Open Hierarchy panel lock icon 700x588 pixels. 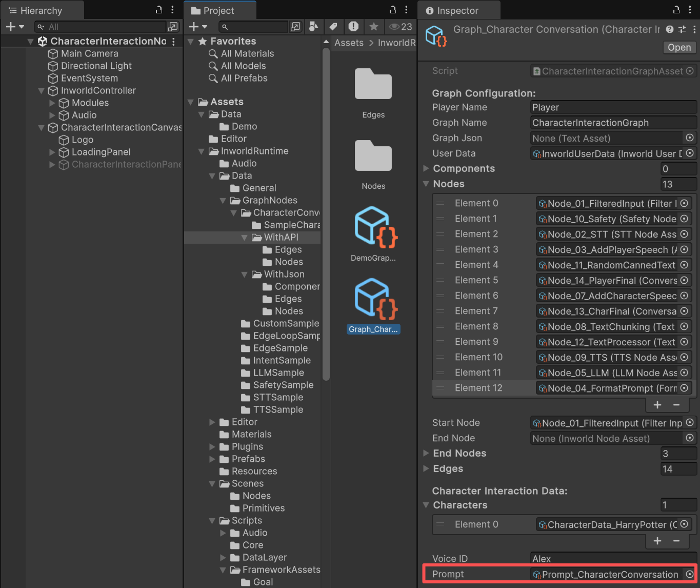[x=159, y=10]
